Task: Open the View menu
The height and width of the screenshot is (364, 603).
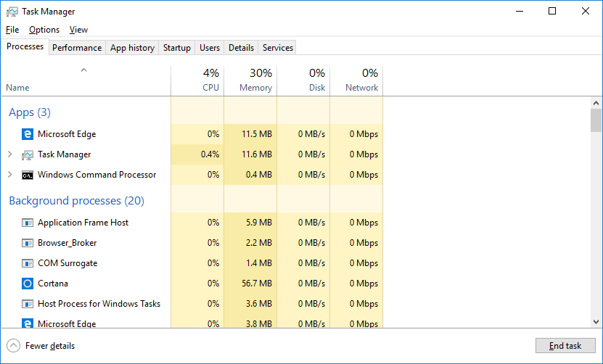Action: coord(78,30)
